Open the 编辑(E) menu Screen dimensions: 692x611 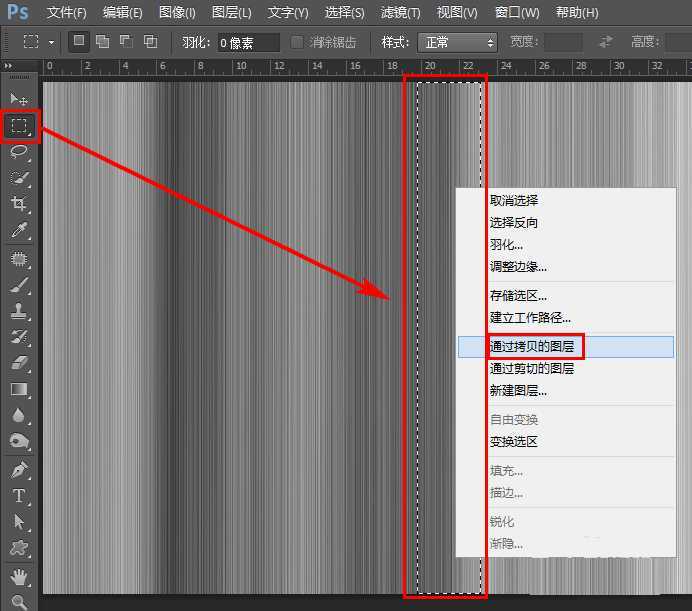pyautogui.click(x=122, y=12)
